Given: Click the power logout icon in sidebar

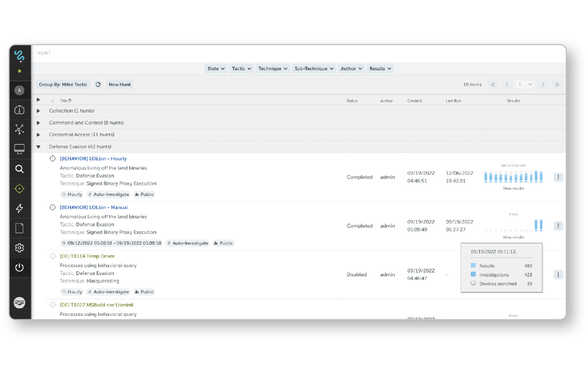Looking at the screenshot, I should click(19, 268).
